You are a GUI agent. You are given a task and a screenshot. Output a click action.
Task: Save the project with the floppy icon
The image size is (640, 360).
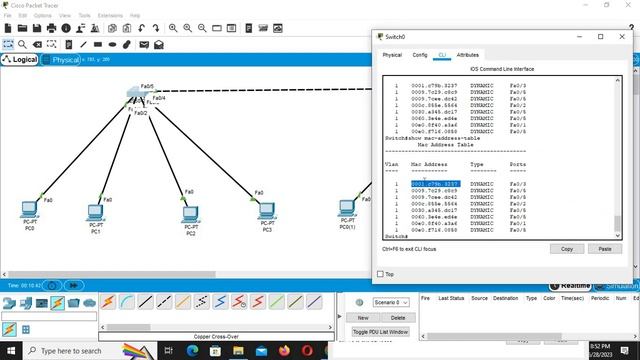pyautogui.click(x=37, y=28)
